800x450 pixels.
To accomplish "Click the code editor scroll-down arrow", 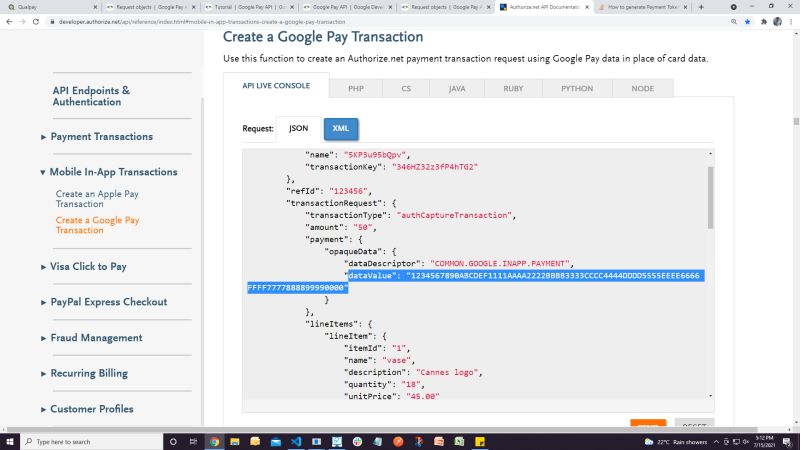I will (710, 396).
